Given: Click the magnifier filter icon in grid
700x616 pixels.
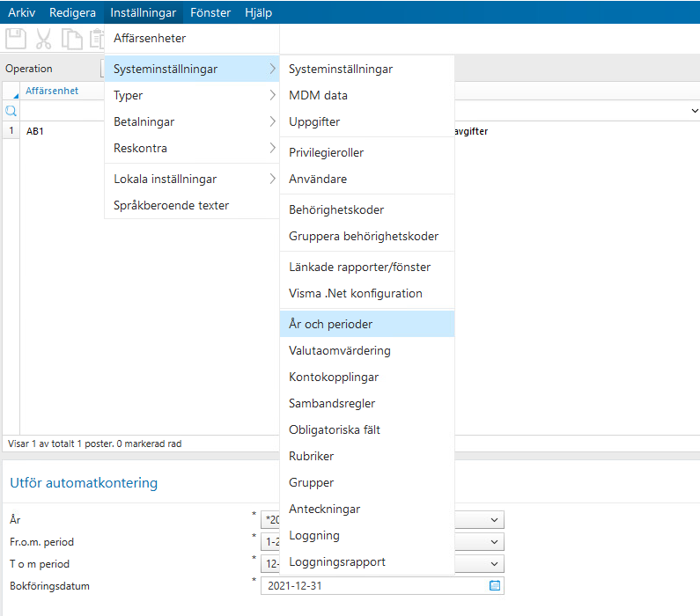Looking at the screenshot, I should tap(11, 111).
